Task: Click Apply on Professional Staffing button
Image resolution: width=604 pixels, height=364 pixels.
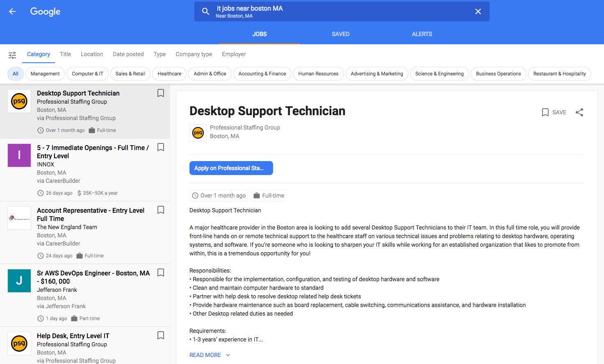Action: pos(231,168)
